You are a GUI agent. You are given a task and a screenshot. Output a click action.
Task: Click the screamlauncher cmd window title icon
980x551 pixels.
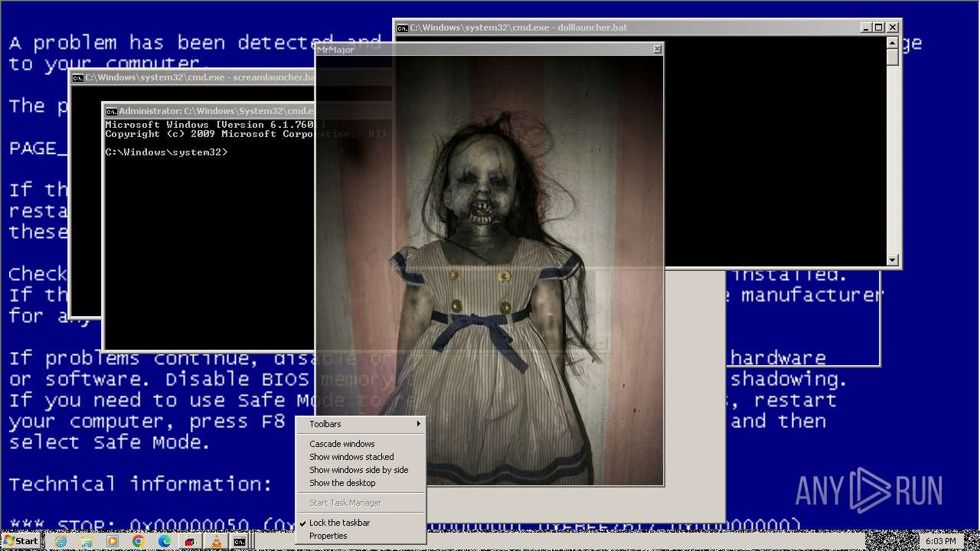point(77,77)
